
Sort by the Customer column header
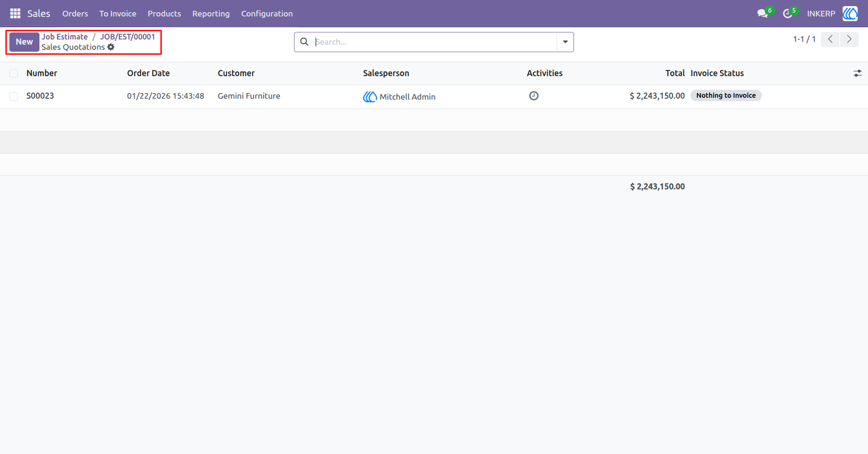[236, 73]
